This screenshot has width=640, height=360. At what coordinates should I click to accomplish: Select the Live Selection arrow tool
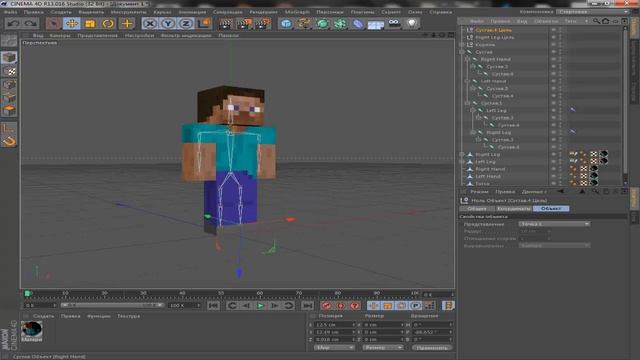click(53, 24)
